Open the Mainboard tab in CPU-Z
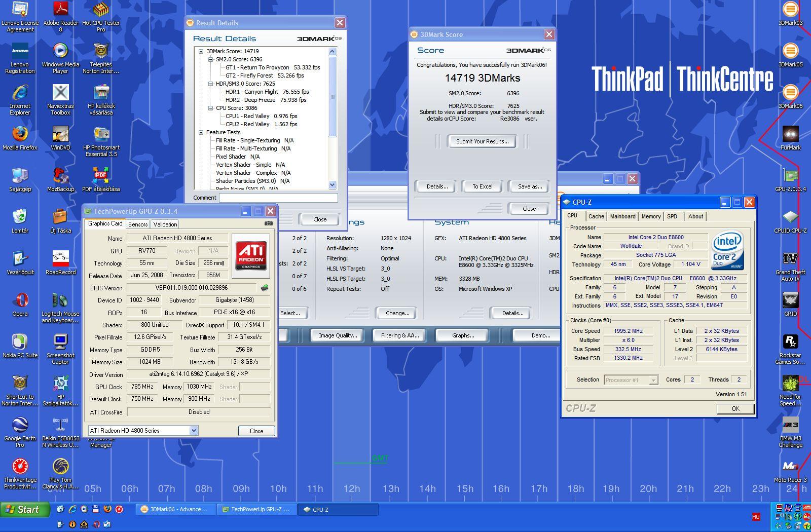 click(x=622, y=216)
